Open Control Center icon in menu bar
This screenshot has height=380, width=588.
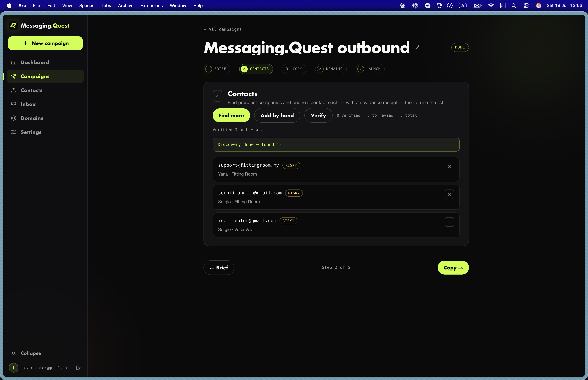pyautogui.click(x=526, y=5)
